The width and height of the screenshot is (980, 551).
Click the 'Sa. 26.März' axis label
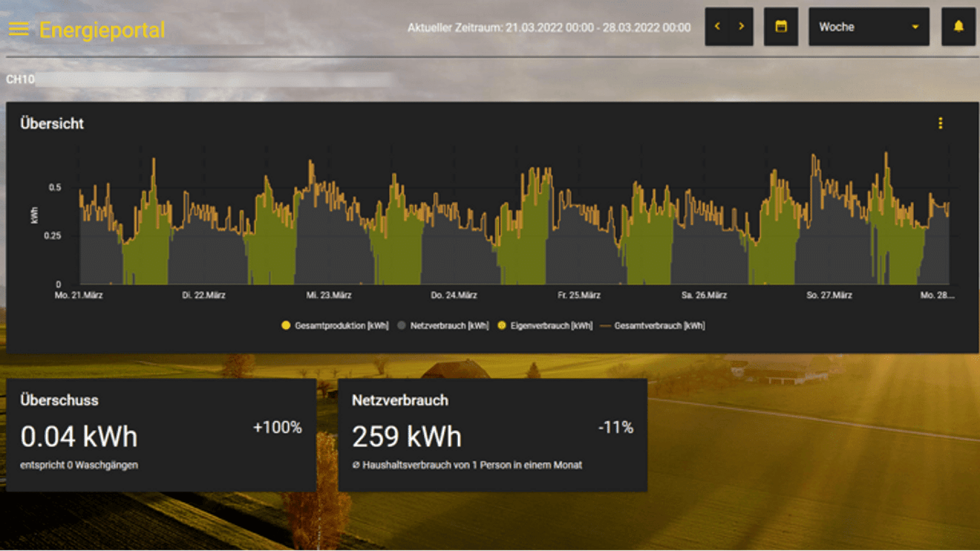point(704,295)
